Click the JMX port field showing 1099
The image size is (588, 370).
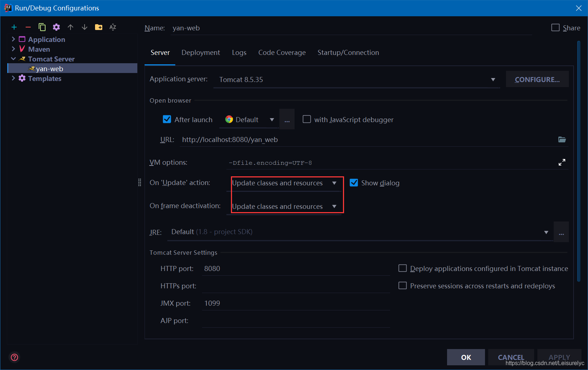[x=296, y=303]
